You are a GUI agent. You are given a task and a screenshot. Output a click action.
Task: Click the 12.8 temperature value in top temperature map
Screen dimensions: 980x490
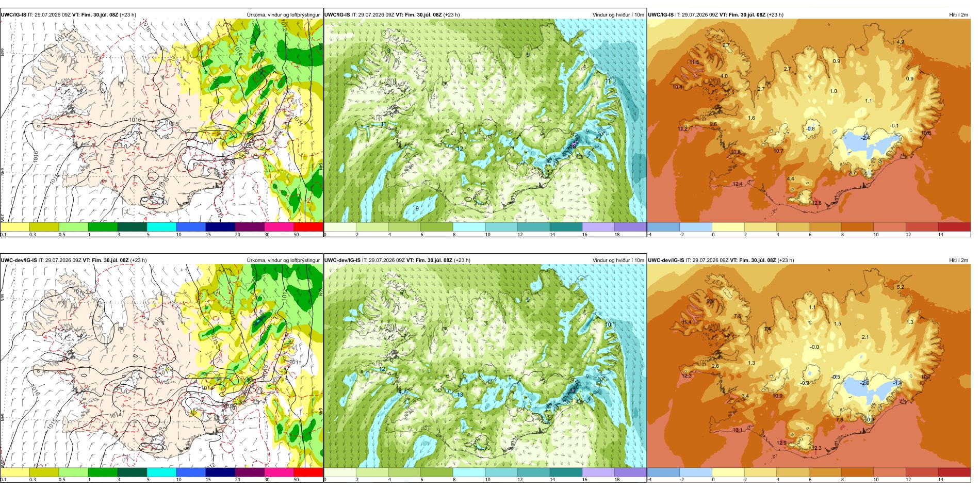816,203
